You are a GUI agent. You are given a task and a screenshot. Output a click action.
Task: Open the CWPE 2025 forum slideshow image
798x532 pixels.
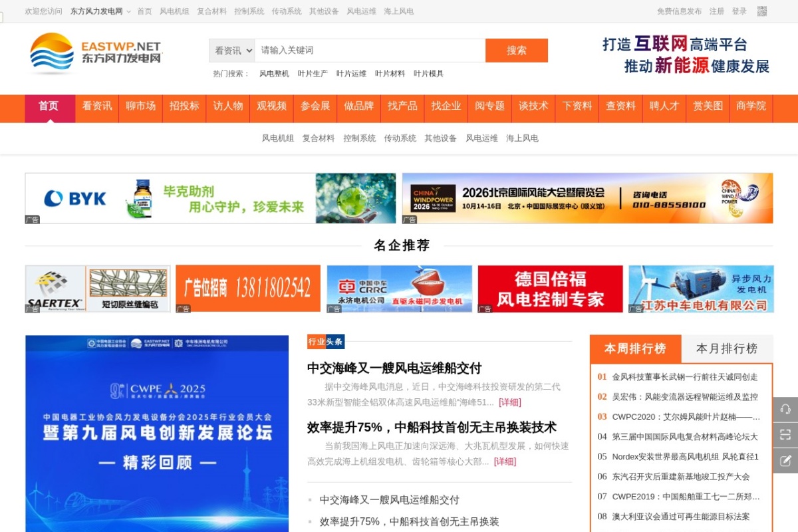click(x=157, y=434)
